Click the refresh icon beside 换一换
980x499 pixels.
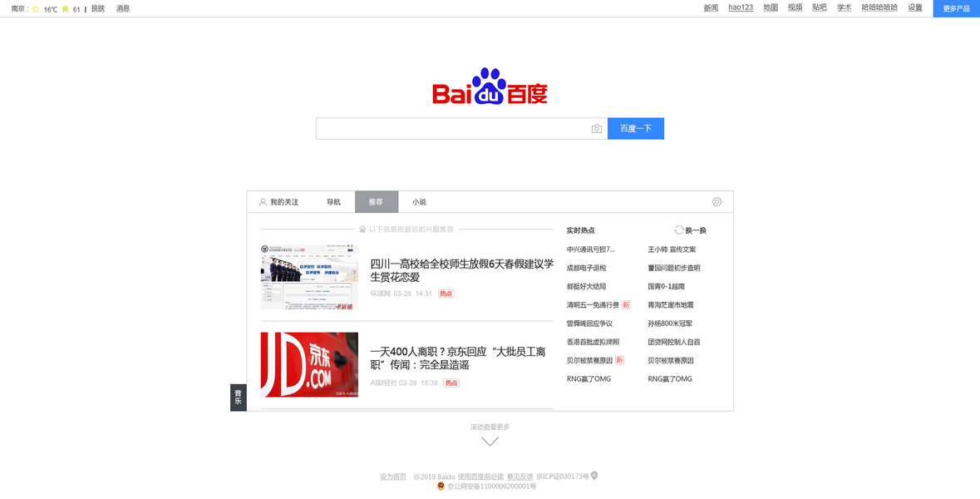679,230
